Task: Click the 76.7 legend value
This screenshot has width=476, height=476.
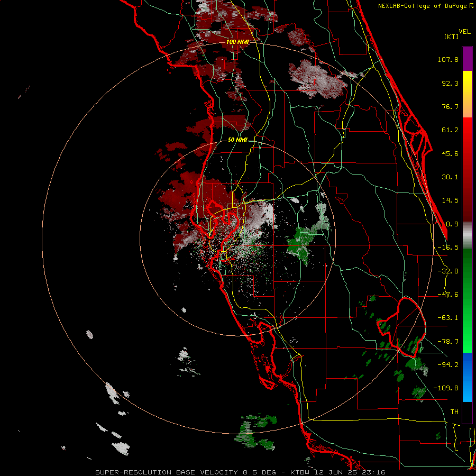Action: [450, 106]
